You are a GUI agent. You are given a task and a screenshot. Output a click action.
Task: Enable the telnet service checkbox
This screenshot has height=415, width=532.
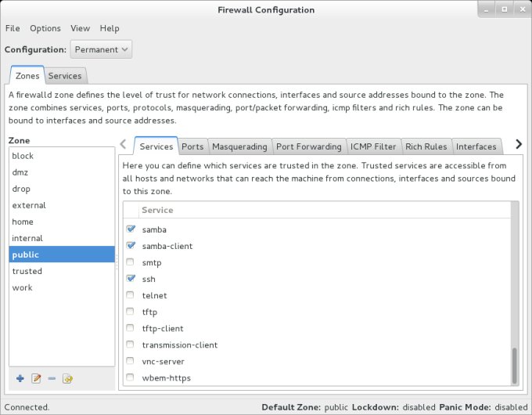(x=131, y=295)
